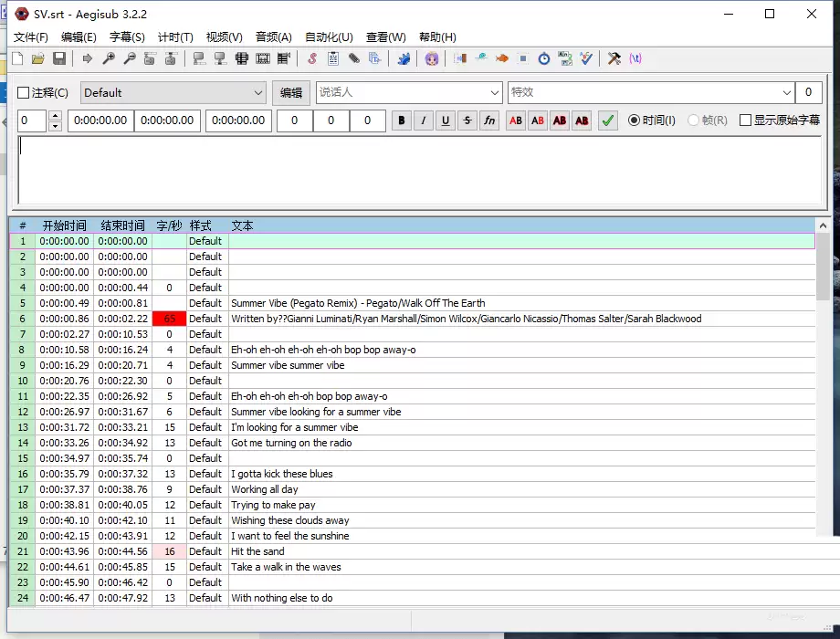Open the 帮助(H) menu
This screenshot has width=840, height=639.
pyautogui.click(x=437, y=37)
